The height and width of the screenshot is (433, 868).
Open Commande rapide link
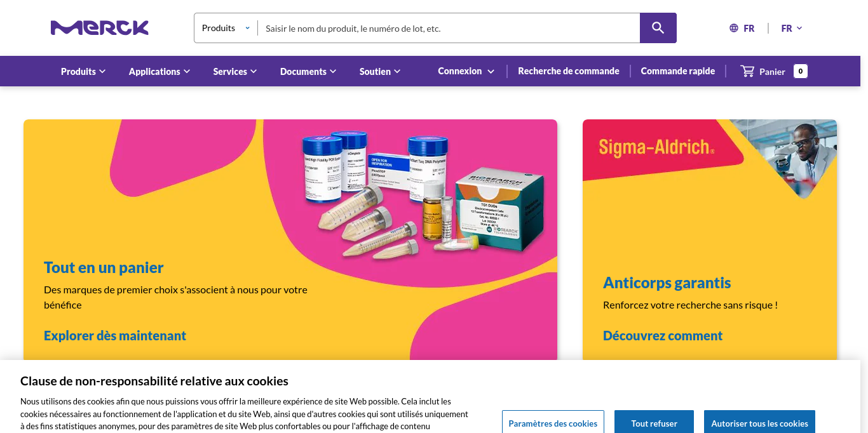(x=678, y=71)
